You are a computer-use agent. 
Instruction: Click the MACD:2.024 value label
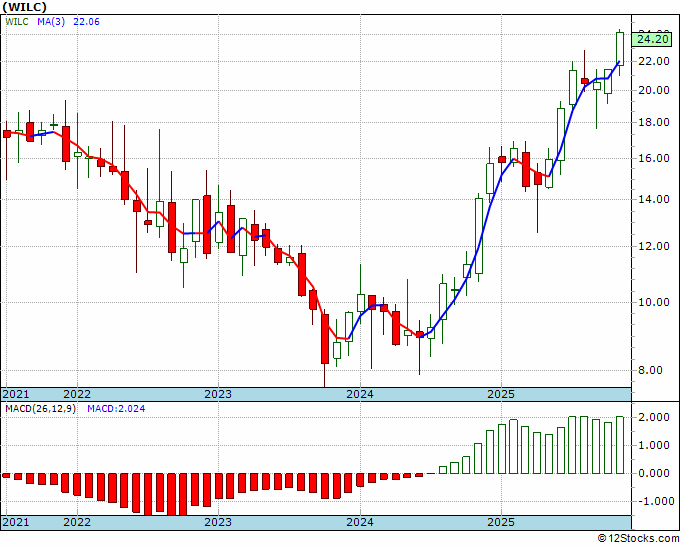point(116,409)
